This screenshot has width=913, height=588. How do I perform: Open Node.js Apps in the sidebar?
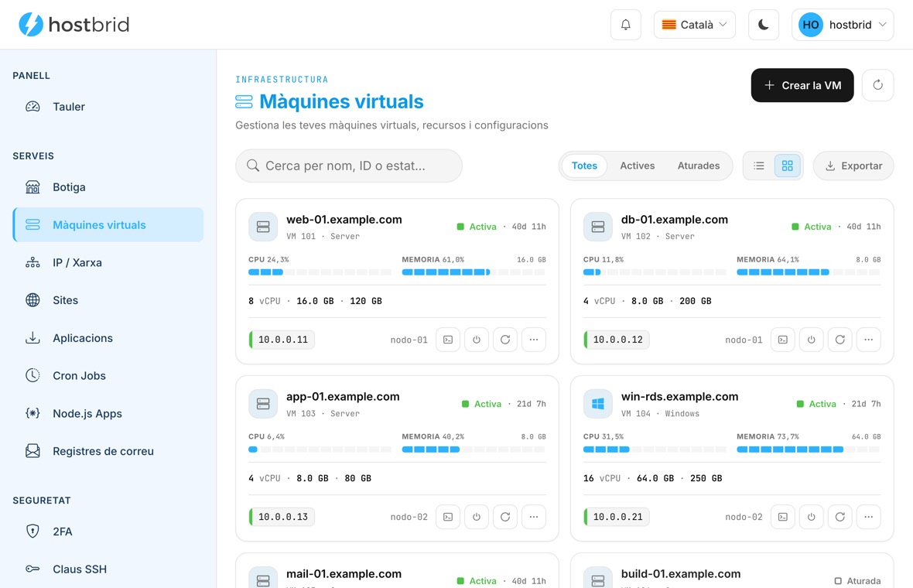[108, 414]
